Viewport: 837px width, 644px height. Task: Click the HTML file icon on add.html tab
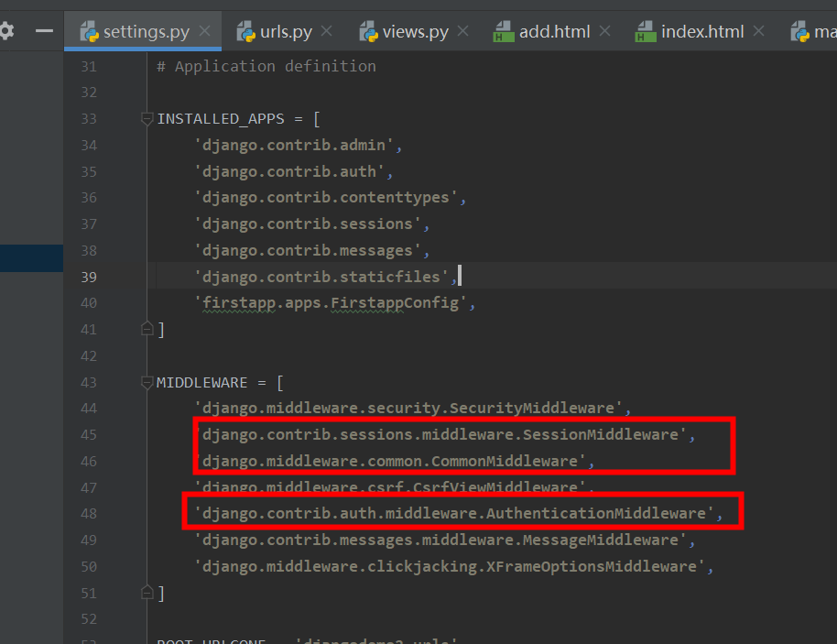(x=504, y=31)
